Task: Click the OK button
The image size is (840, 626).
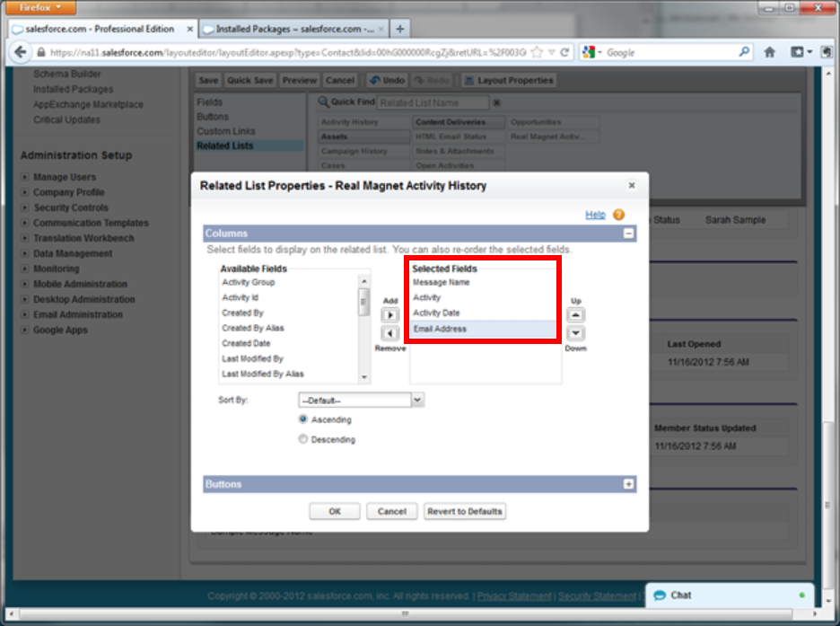Action: [335, 511]
